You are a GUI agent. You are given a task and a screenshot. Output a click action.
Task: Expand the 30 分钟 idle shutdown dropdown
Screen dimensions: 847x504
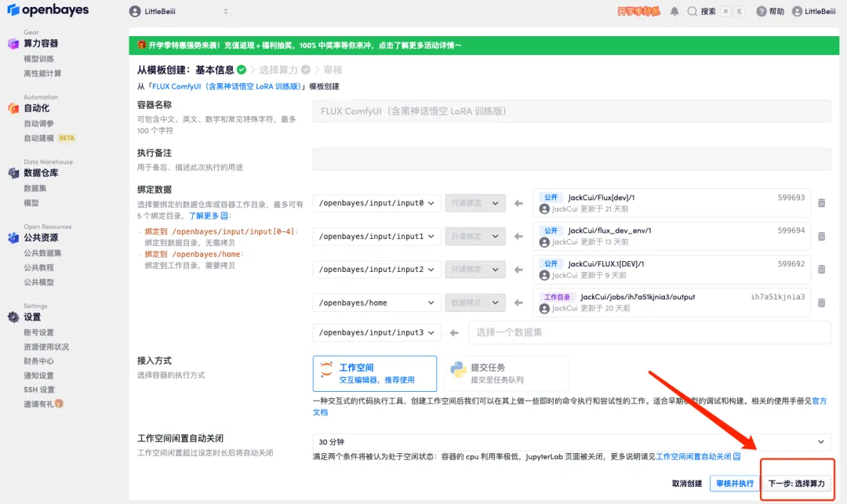tap(571, 442)
